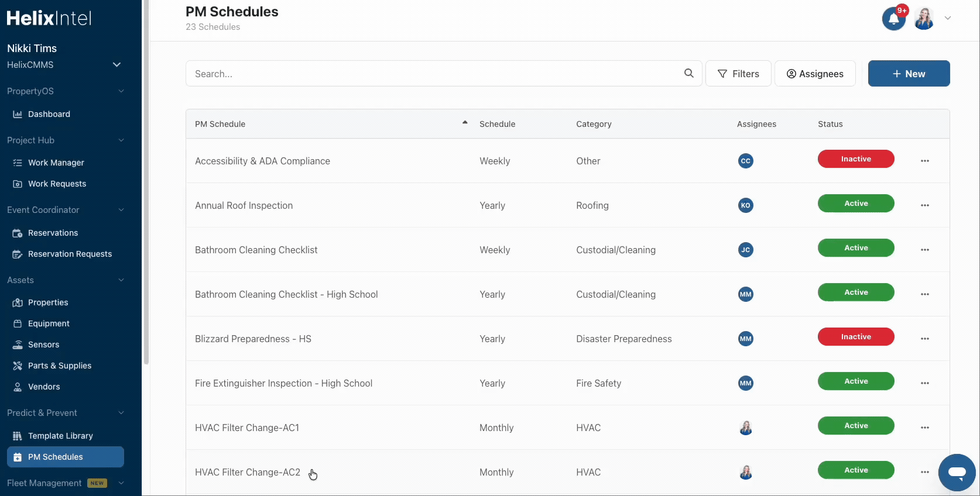
Task: Toggle Active status of Fire Extinguisher Inspection
Action: (x=856, y=381)
